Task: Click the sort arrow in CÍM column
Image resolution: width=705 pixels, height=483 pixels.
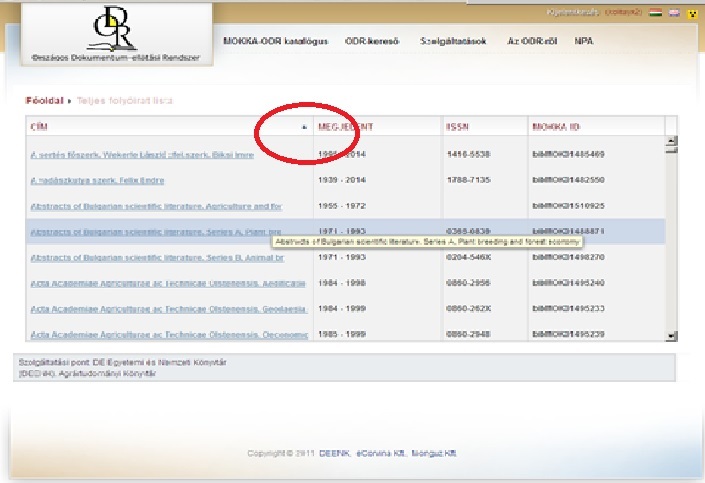Action: [x=304, y=128]
